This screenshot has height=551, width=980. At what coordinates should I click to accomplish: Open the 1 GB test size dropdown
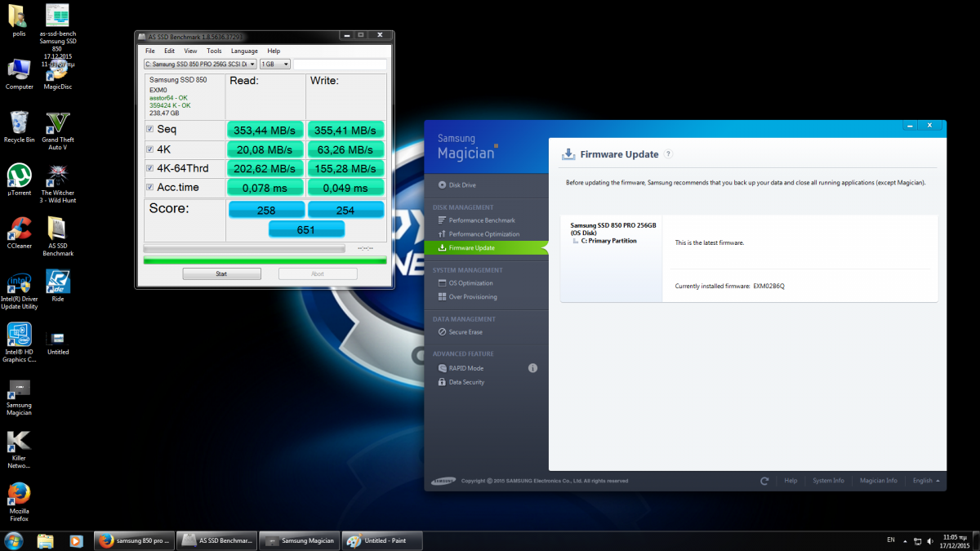[275, 64]
